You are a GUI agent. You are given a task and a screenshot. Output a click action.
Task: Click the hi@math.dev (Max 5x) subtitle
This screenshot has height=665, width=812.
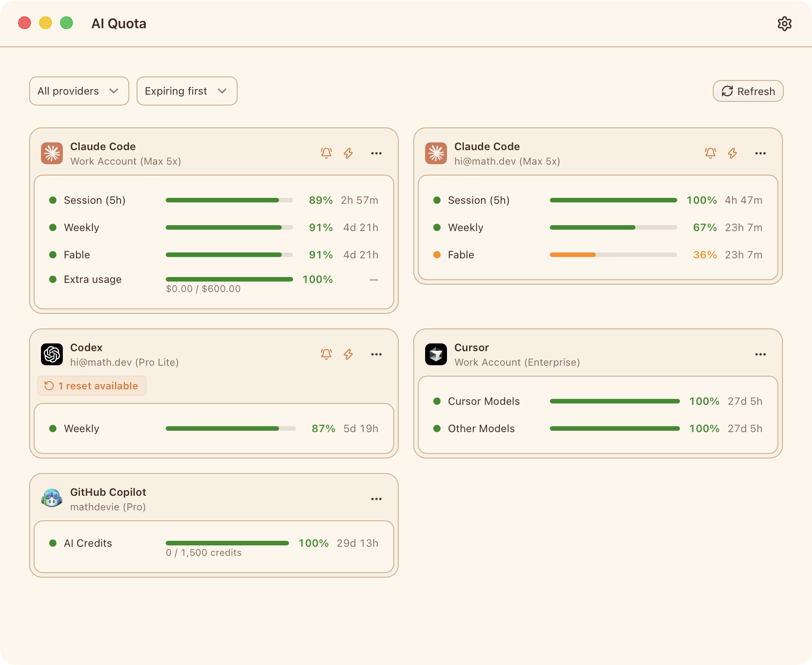point(507,161)
